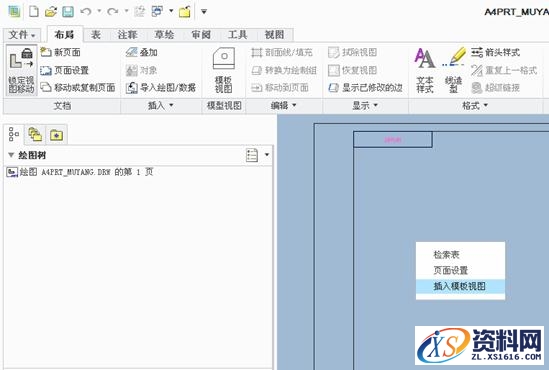The height and width of the screenshot is (370, 549).
Task: Collapse the 绘图树 drawing tree section
Action: pyautogui.click(x=11, y=155)
